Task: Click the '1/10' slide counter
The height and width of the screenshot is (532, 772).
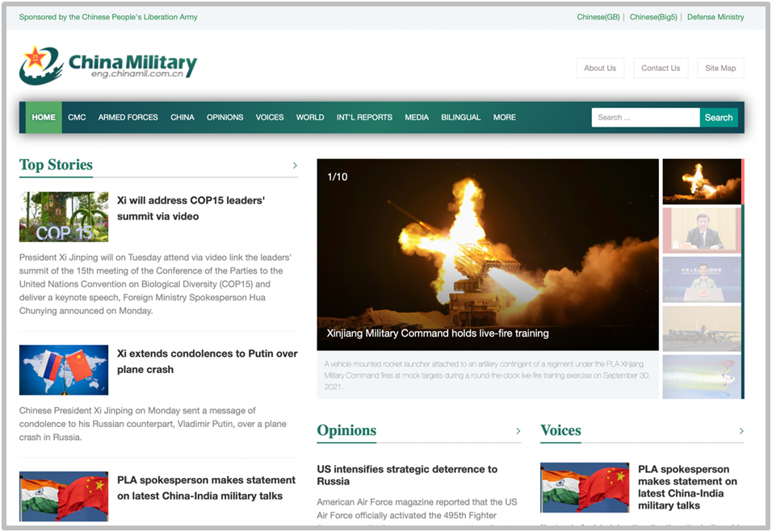Action: tap(338, 177)
